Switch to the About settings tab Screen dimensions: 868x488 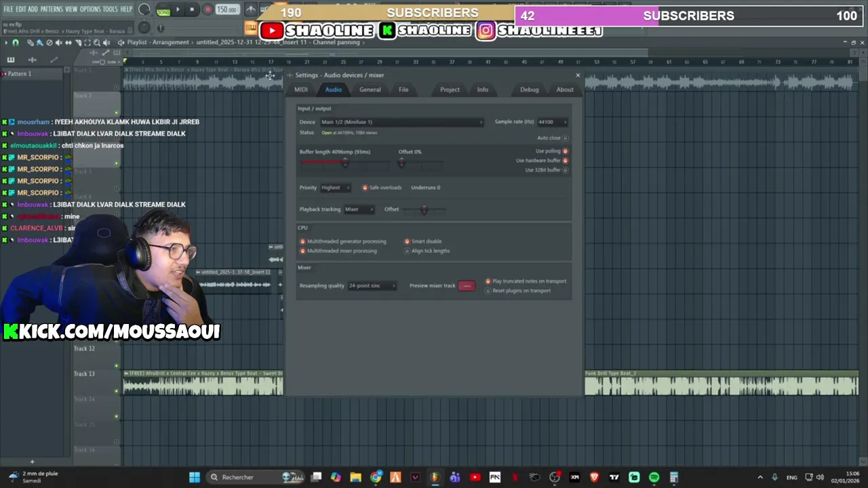(x=565, y=89)
